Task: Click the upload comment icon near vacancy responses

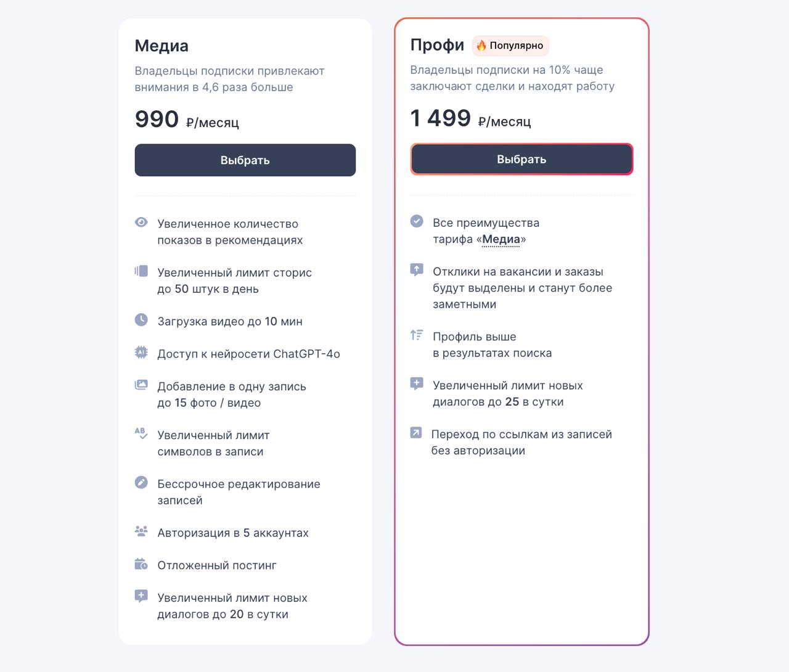Action: pos(417,269)
